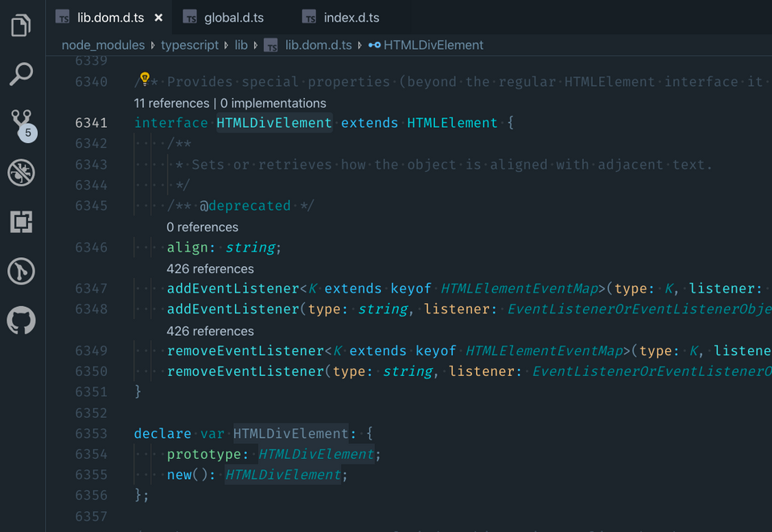
Task: Open the Explorer files view
Action: (21, 25)
